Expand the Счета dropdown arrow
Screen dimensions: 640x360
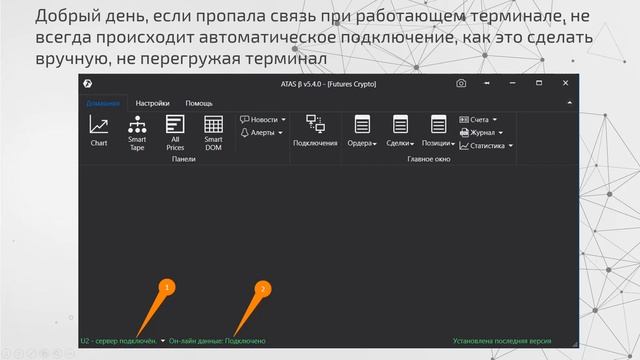[495, 120]
